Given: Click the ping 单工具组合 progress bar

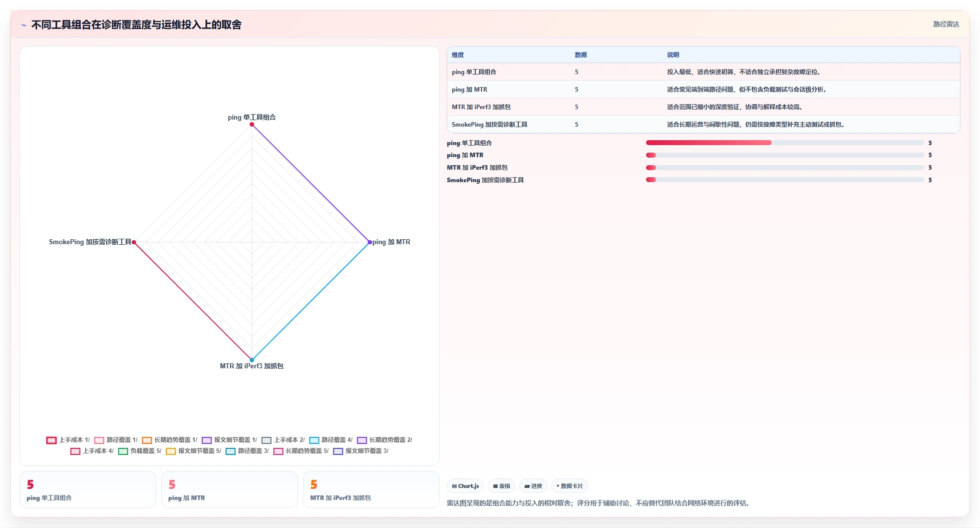Looking at the screenshot, I should tap(785, 143).
